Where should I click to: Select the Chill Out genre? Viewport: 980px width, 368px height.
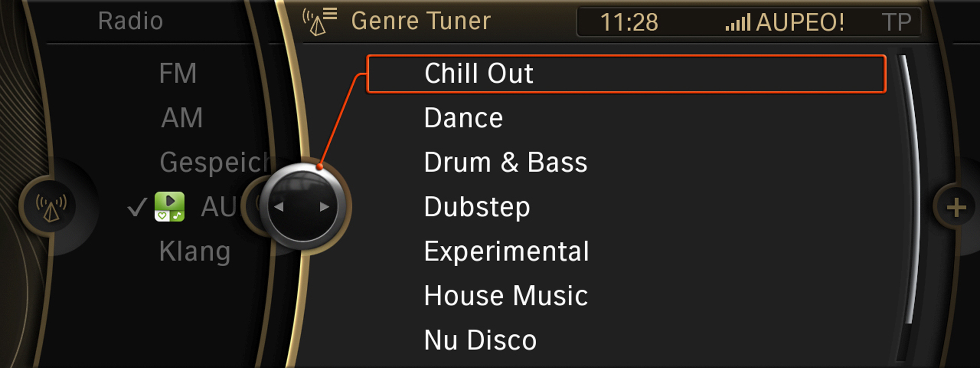(x=626, y=74)
